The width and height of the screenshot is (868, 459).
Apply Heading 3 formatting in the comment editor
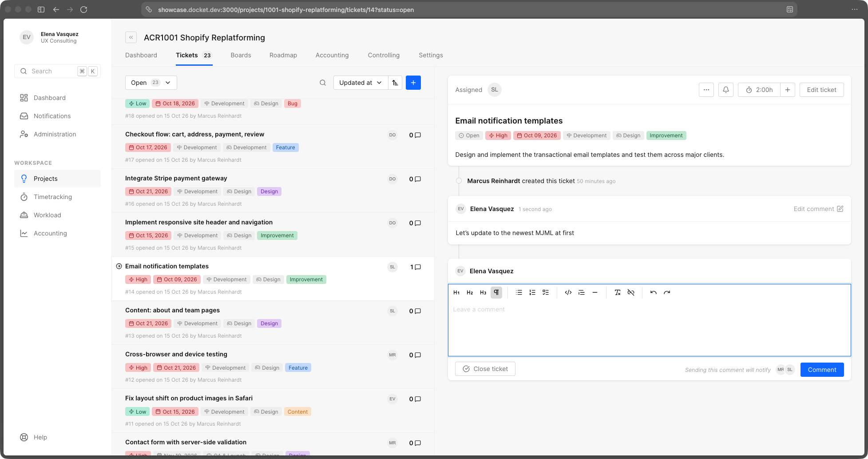(x=483, y=292)
